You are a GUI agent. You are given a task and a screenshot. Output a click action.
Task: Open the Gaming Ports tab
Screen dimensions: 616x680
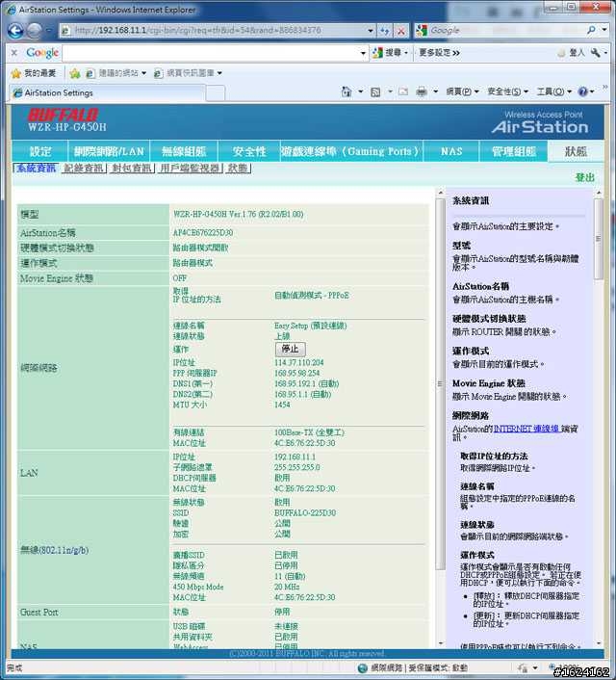click(x=351, y=151)
